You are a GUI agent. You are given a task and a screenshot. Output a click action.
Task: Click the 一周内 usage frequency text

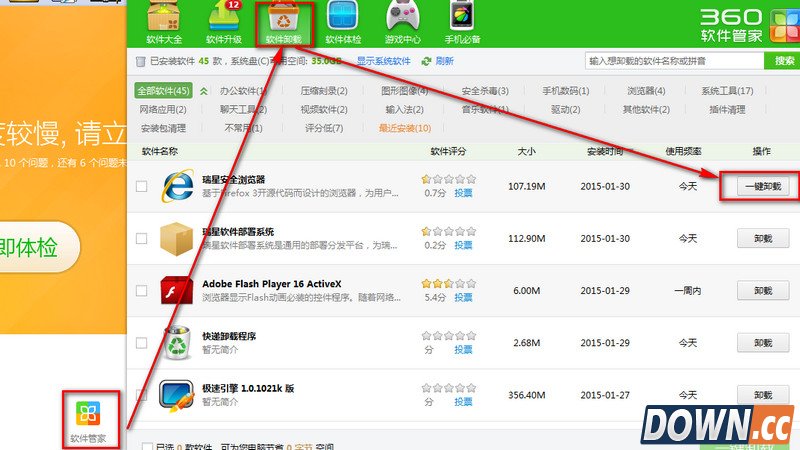click(x=688, y=290)
